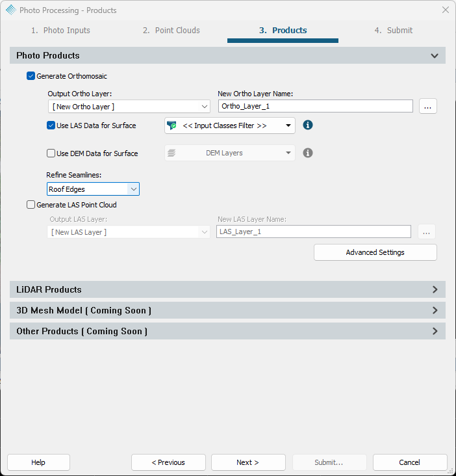Go to the Photo Inputs step tab
Viewport: 456px width, 476px height.
pyautogui.click(x=60, y=31)
